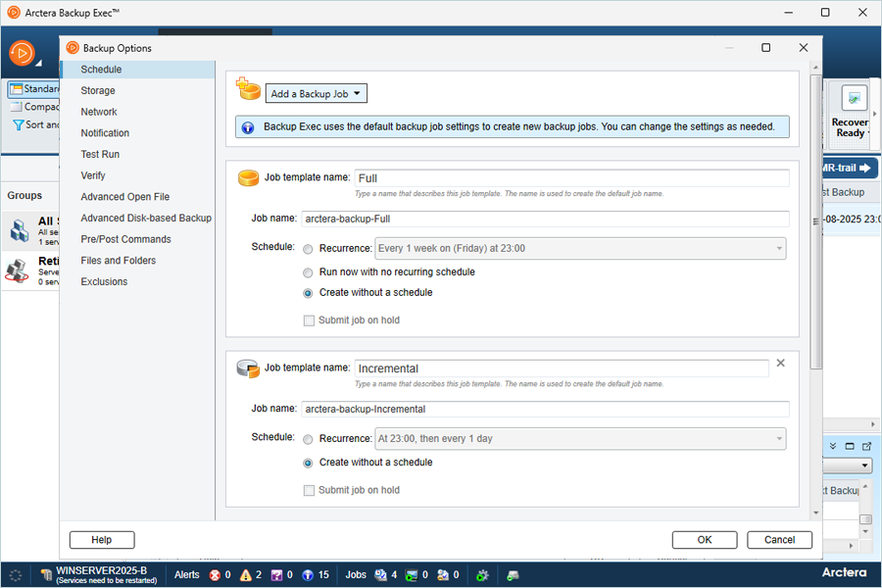Collapse details pane with double chevron
The height and width of the screenshot is (588, 882).
[833, 446]
